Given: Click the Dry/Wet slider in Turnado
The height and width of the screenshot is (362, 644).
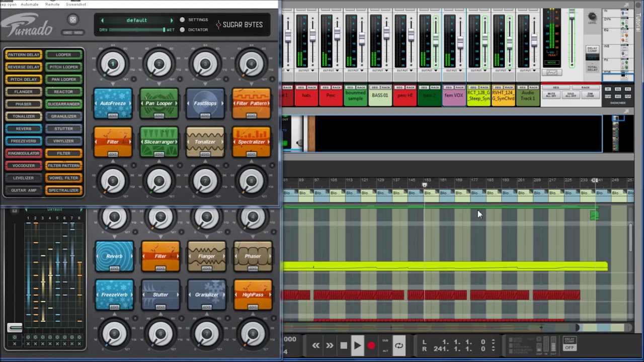Looking at the screenshot, I should pyautogui.click(x=137, y=30).
